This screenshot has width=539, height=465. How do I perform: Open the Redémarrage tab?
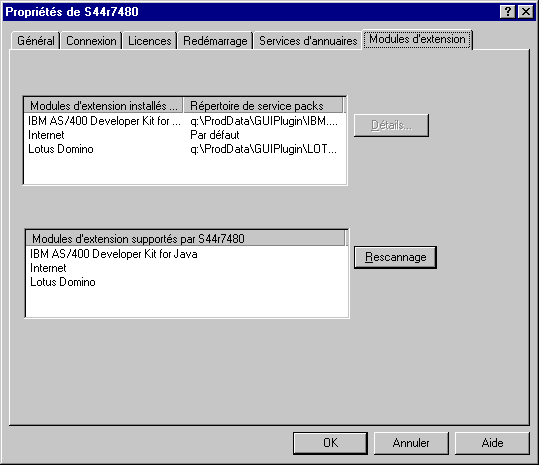click(215, 41)
